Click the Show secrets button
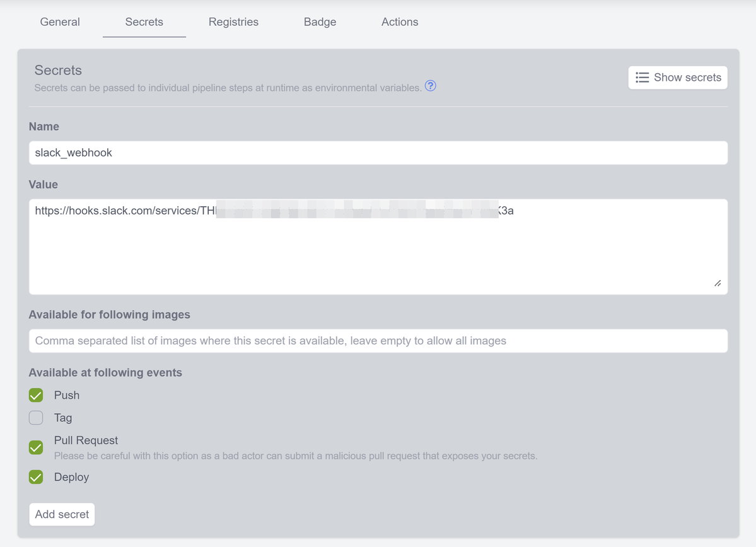This screenshot has height=547, width=756. (677, 78)
